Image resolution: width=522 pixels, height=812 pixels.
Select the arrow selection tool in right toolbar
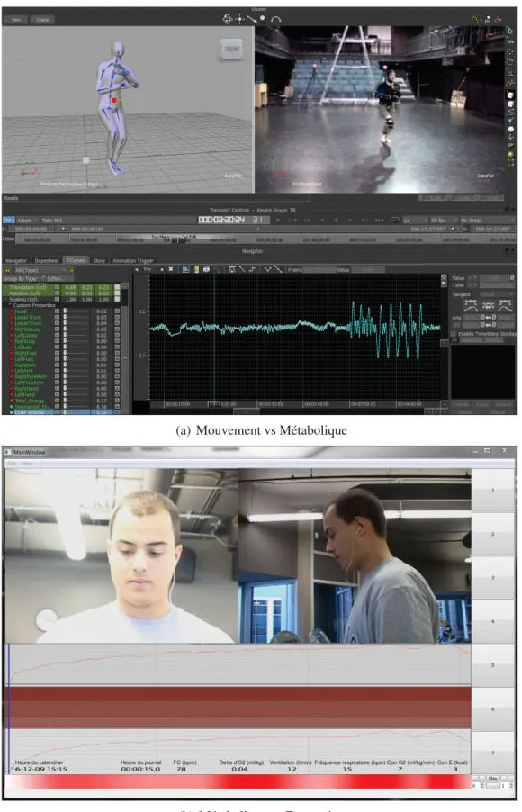click(510, 32)
